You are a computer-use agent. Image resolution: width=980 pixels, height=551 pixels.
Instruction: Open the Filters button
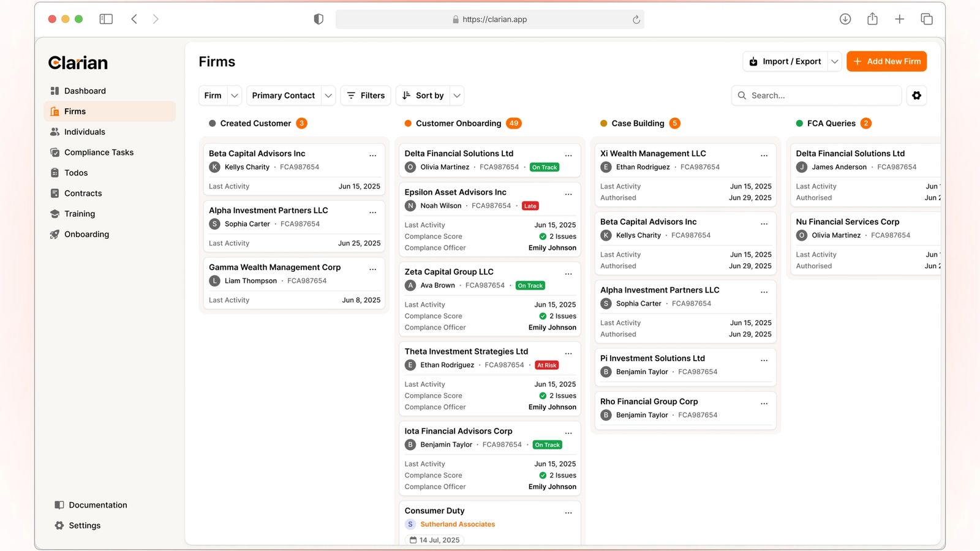tap(366, 96)
